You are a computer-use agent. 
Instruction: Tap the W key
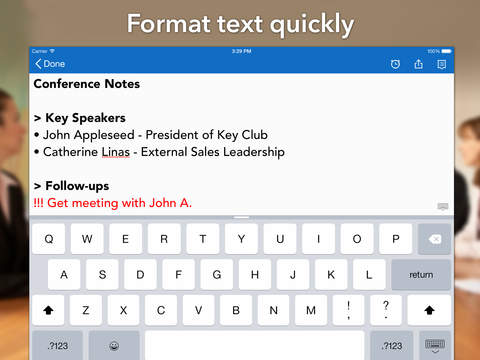tap(87, 239)
